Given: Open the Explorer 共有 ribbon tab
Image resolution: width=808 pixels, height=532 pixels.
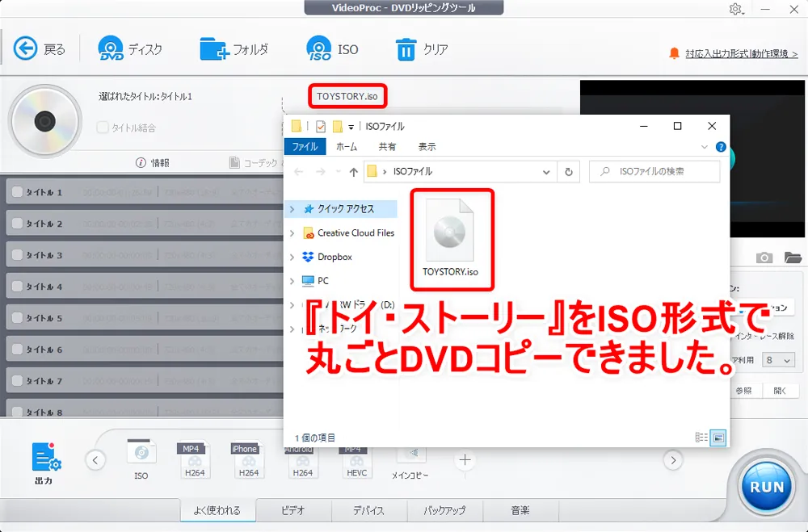Looking at the screenshot, I should click(x=387, y=147).
